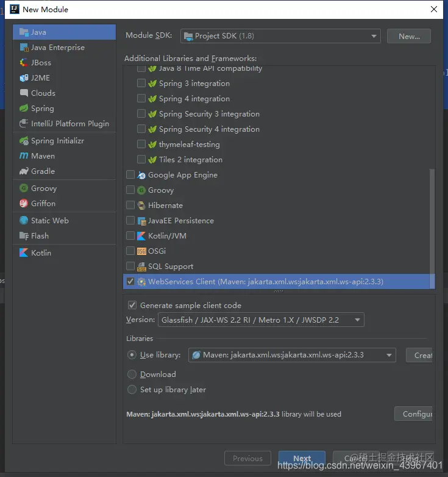Click the JavaEE Persistence framework icon

[141, 221]
